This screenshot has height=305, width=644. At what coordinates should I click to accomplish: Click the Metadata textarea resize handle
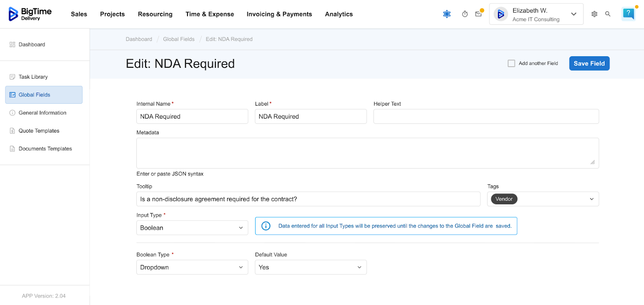[x=592, y=162]
